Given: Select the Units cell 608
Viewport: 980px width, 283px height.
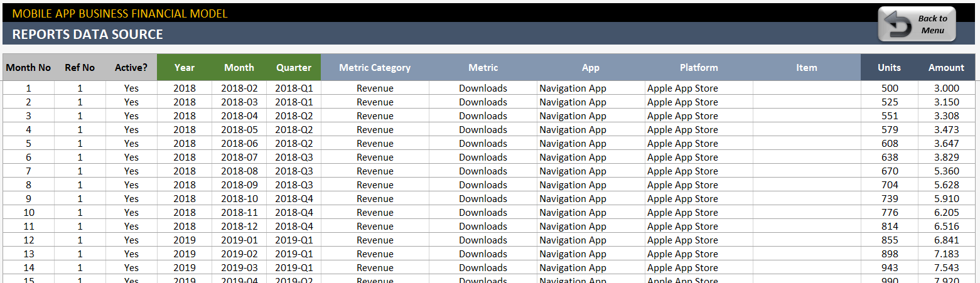Looking at the screenshot, I should tap(890, 144).
